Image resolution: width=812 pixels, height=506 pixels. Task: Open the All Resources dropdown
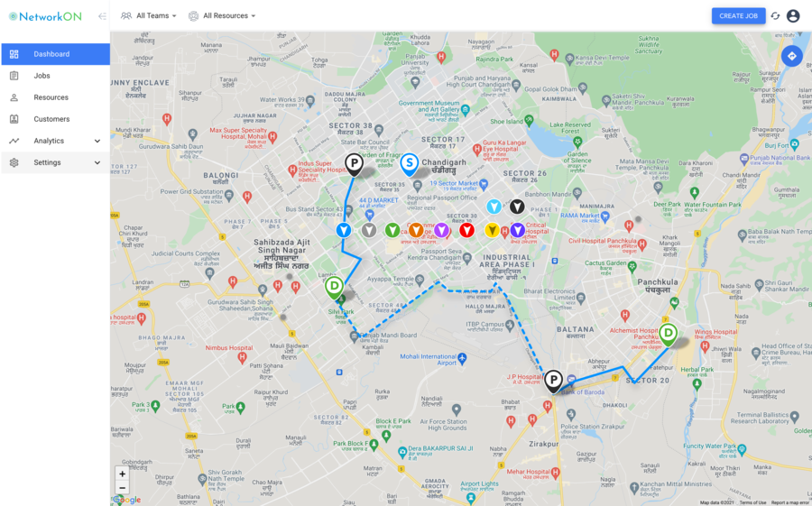[223, 16]
